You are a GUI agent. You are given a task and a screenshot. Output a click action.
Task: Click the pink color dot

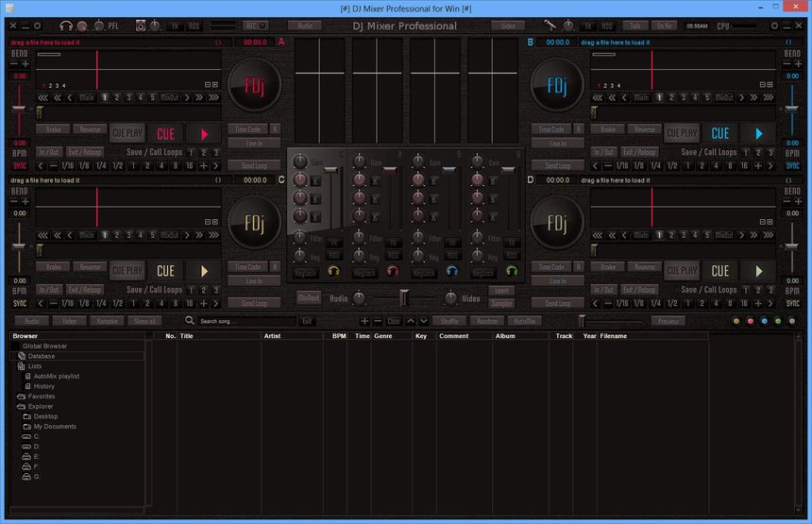(x=750, y=321)
